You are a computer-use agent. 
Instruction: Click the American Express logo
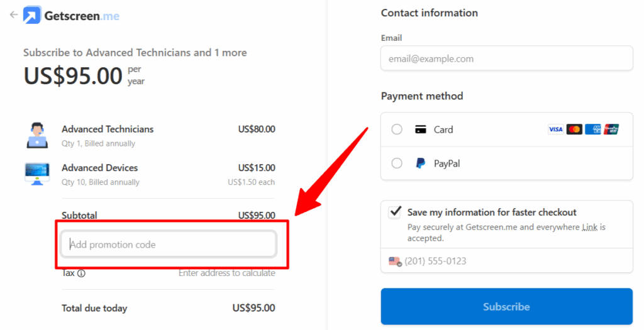pos(592,129)
